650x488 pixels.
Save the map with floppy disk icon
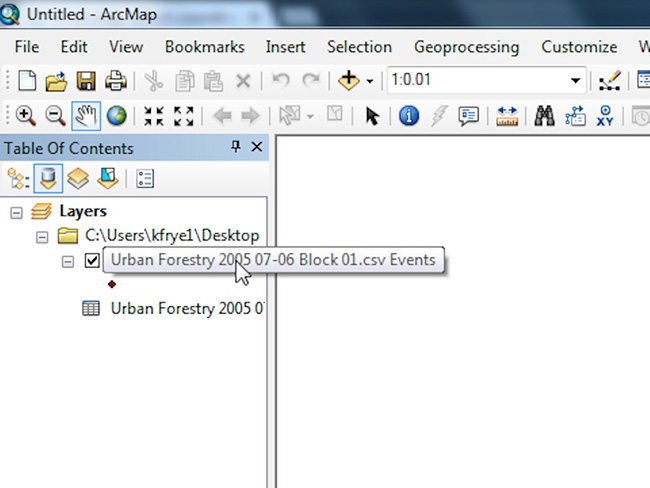point(86,80)
